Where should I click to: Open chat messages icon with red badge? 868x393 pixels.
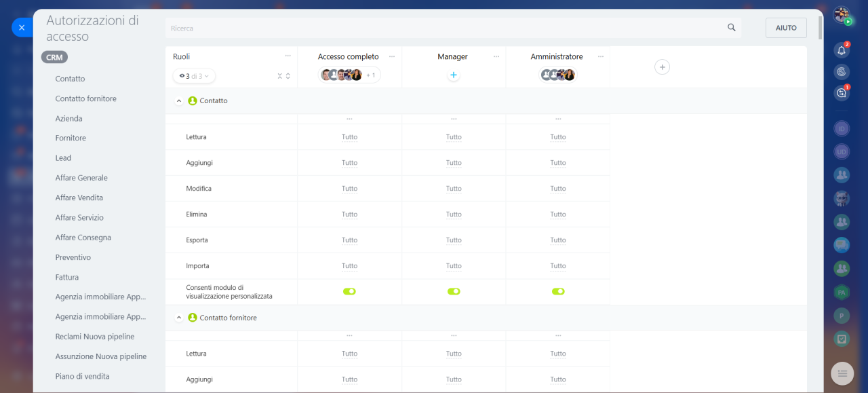coord(842,93)
